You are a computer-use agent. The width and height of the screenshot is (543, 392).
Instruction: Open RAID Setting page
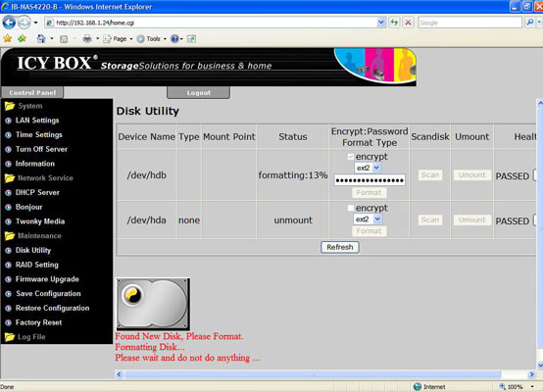36,265
